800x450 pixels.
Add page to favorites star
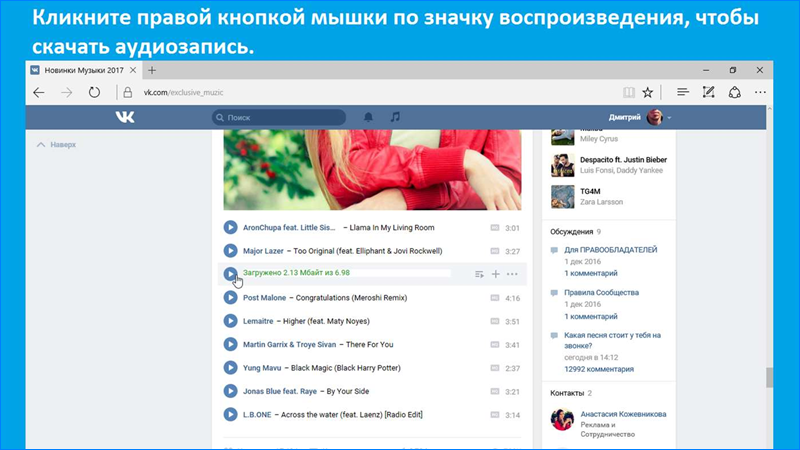click(x=647, y=92)
